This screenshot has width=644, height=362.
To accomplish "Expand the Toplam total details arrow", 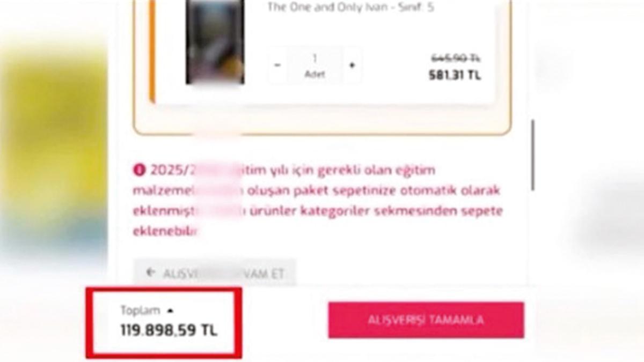I will tap(171, 311).
